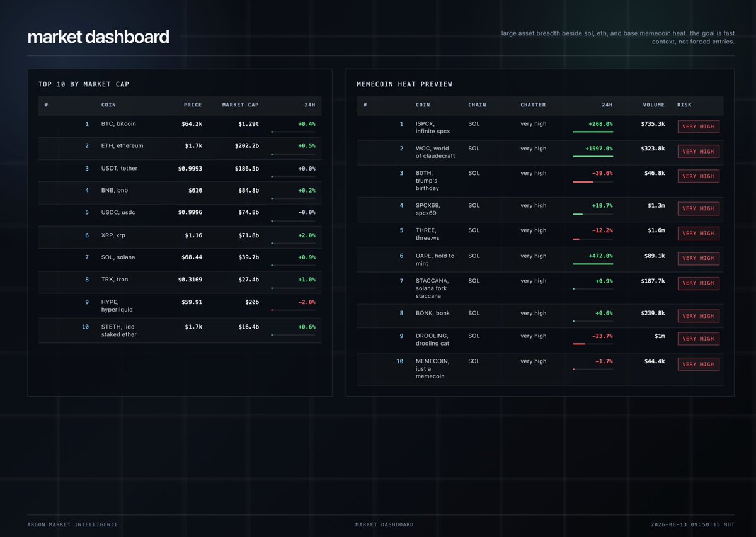Click BNB, bnb coin label

[x=115, y=191]
